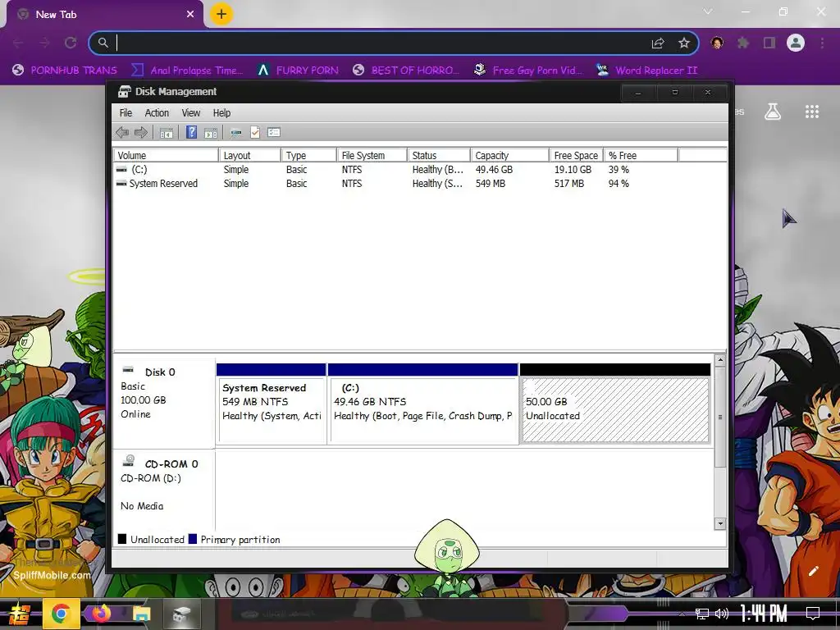Open the notification center icon

[813, 614]
